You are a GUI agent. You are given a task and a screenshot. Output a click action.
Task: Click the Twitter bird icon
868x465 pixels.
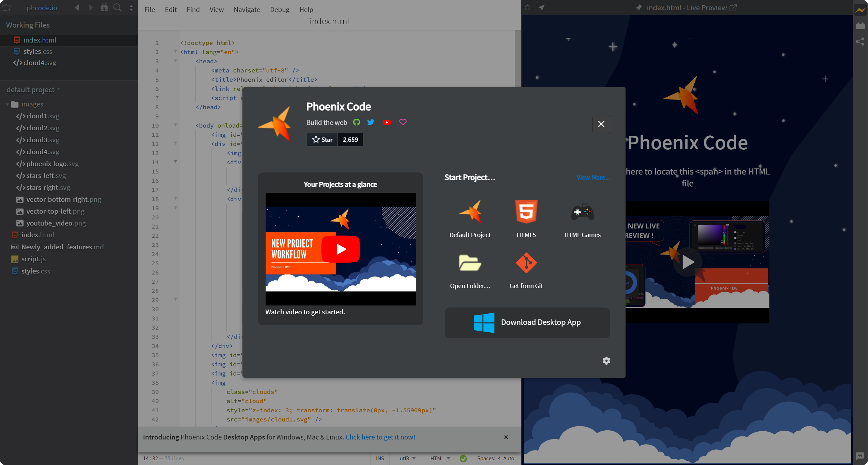[371, 122]
